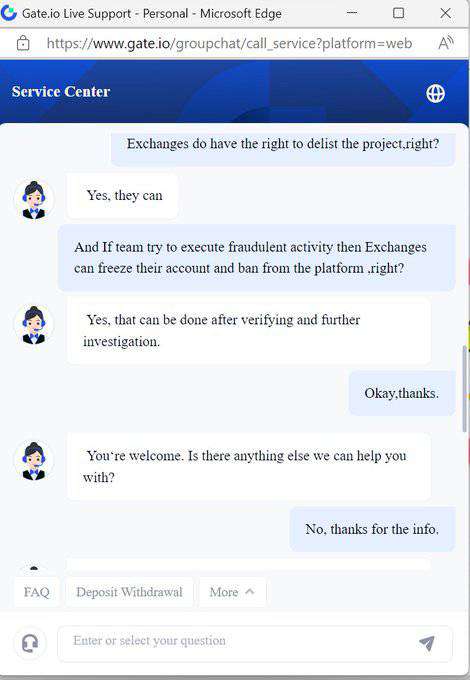
Task: Click the headset live agent icon
Action: pos(30,643)
